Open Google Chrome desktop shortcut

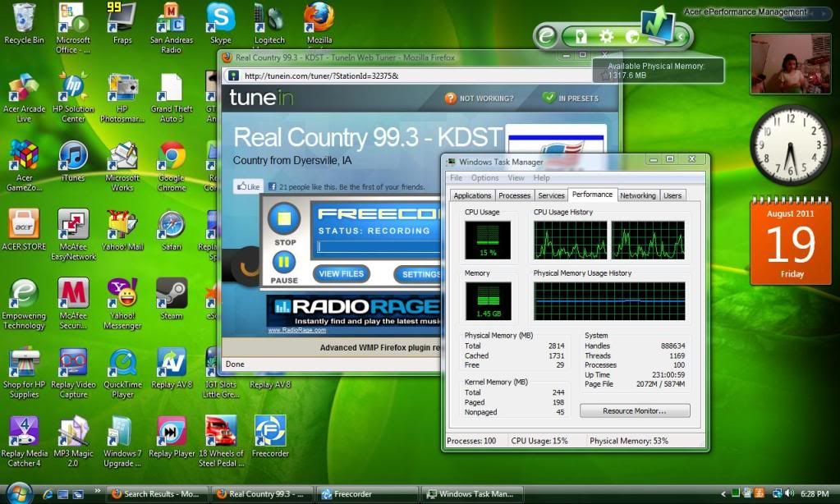click(x=172, y=156)
